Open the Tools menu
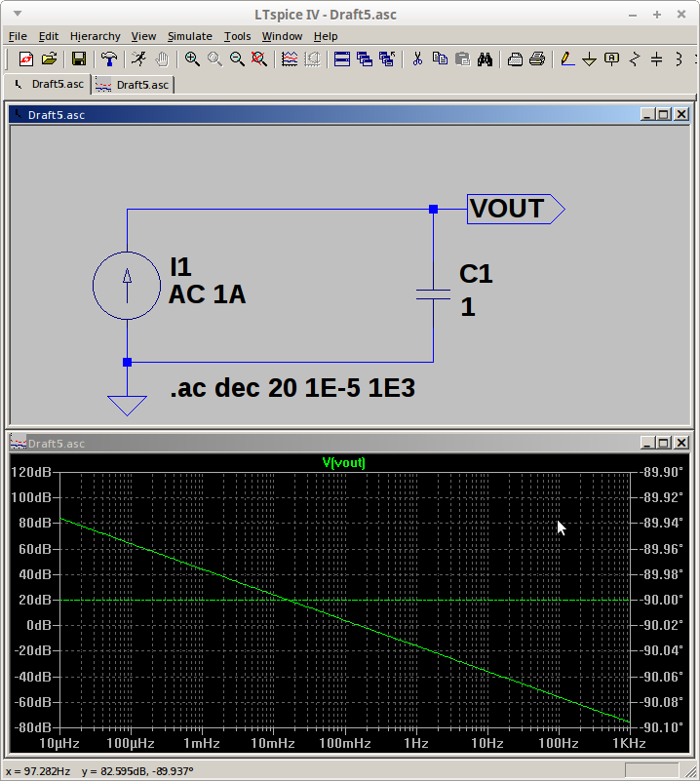This screenshot has height=781, width=700. click(x=237, y=36)
